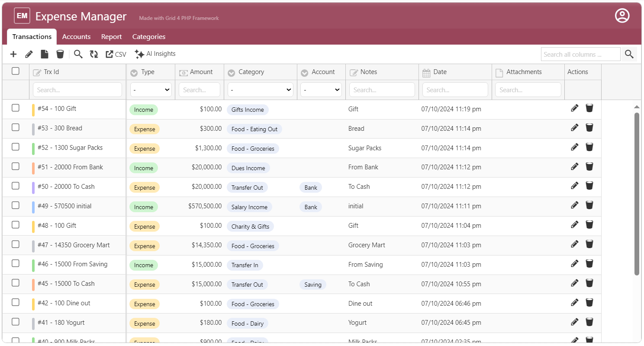Switch to the Accounts tab
This screenshot has height=346, width=644.
click(76, 37)
